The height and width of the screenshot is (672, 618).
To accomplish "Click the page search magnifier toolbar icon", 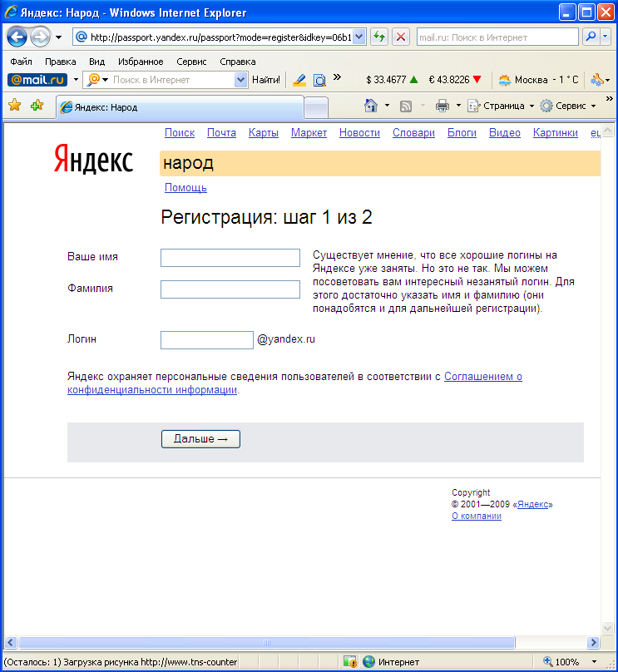I will tap(319, 80).
